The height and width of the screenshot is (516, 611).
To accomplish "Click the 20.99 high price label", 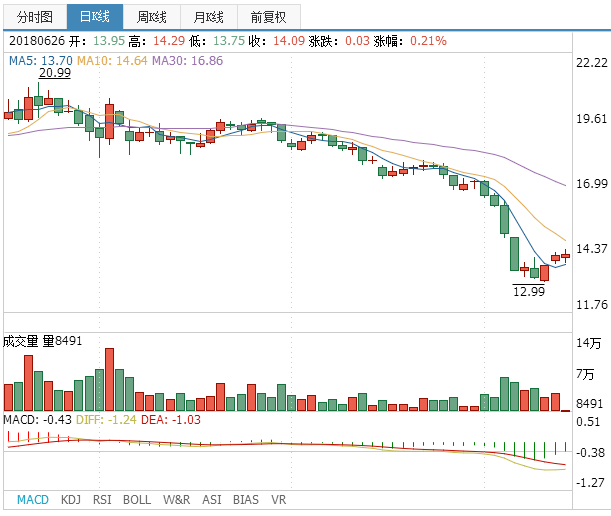I will 55,72.
